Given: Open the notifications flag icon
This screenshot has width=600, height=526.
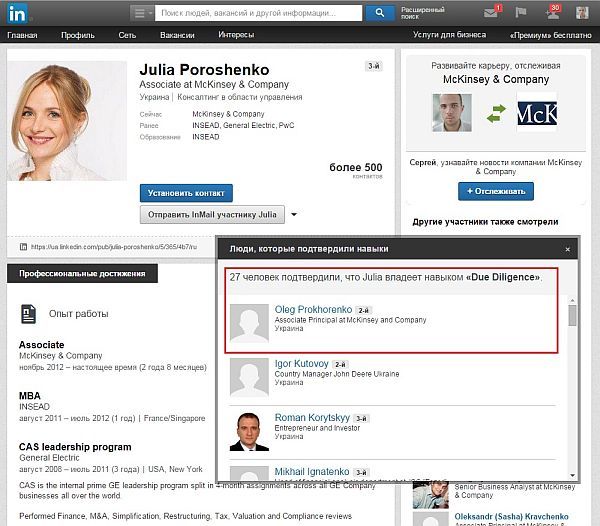Looking at the screenshot, I should (520, 13).
